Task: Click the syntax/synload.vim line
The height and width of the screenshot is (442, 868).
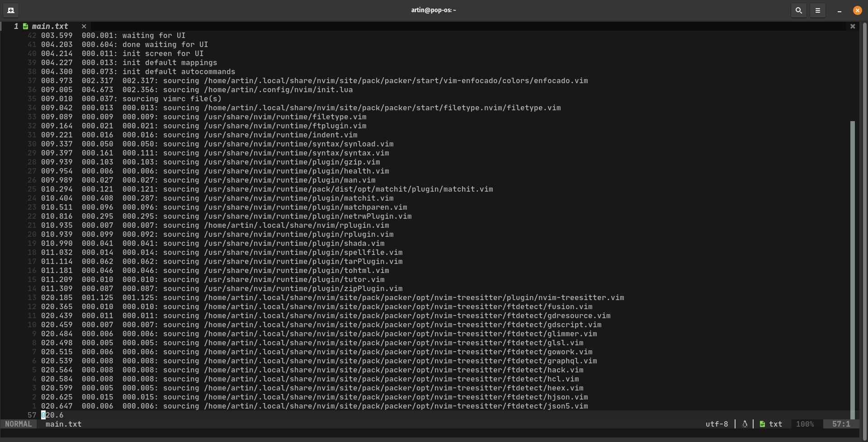Action: tap(217, 144)
